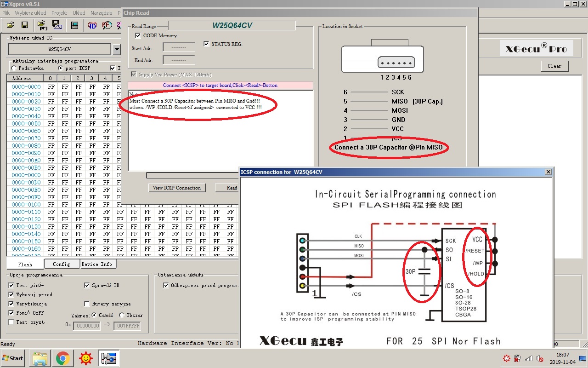The height and width of the screenshot is (368, 588).
Task: Click the Ready status bar text
Action: (x=8, y=344)
